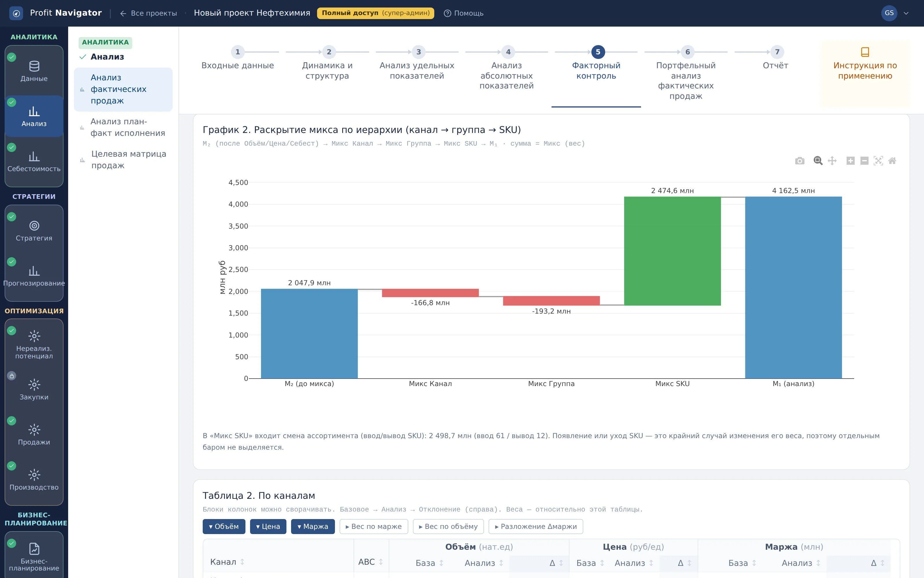Open the Себестоимость sidebar section

point(34,162)
